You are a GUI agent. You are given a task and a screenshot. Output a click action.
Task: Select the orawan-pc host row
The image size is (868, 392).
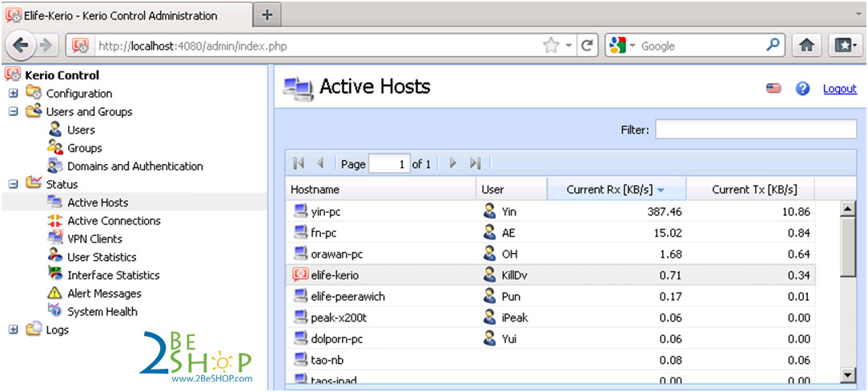pos(550,254)
